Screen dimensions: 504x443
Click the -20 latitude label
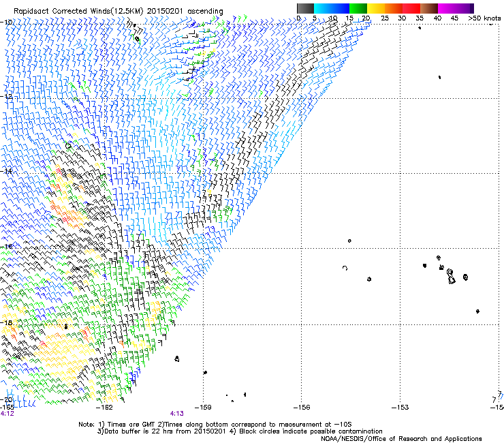pos(6,400)
